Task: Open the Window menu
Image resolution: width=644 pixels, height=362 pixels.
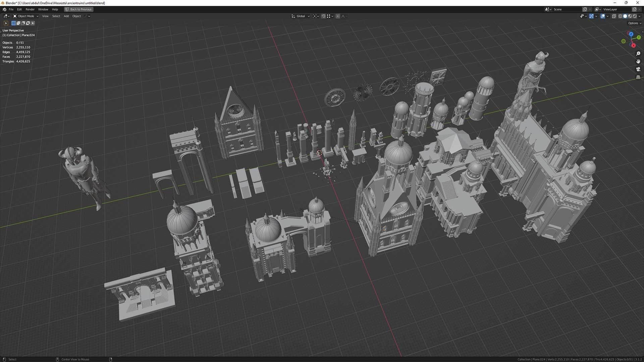Action: point(43,9)
